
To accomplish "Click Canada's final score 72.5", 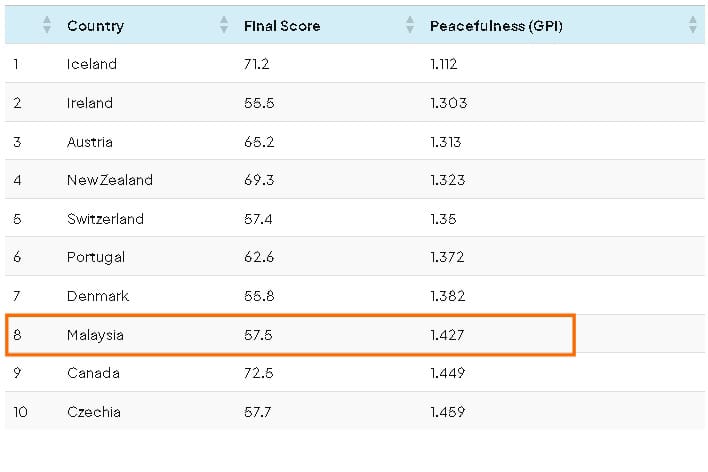I will point(257,373).
